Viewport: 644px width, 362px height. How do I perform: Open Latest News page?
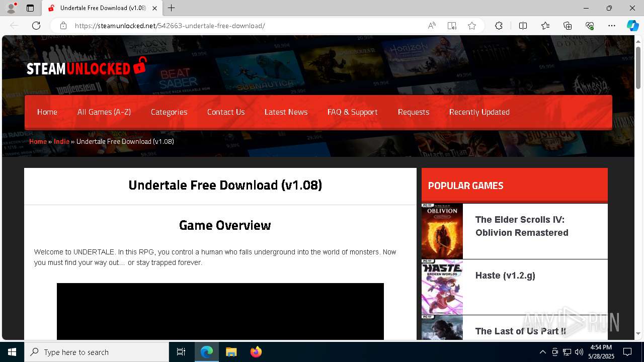pyautogui.click(x=286, y=112)
